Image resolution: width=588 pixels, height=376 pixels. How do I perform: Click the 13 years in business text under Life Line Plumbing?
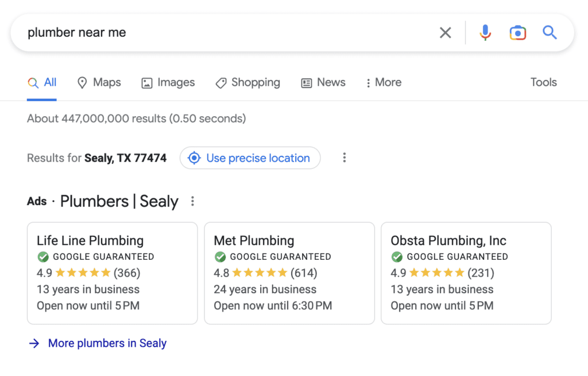88,289
